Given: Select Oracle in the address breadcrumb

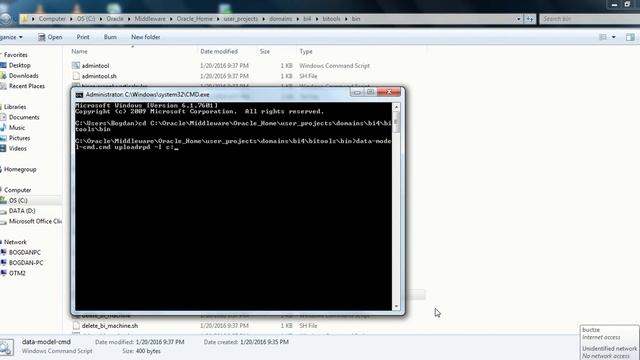Looking at the screenshot, I should 115,19.
